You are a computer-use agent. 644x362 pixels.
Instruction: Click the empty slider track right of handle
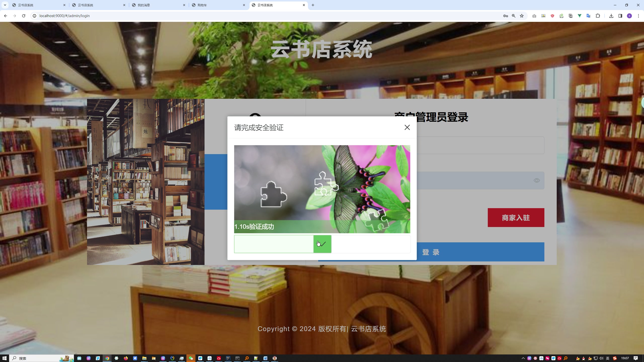(371, 244)
